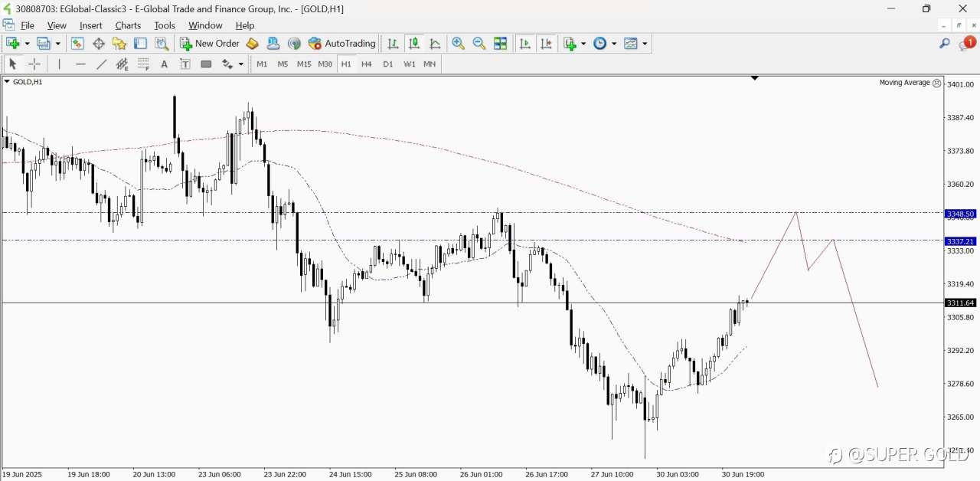This screenshot has height=481, width=980.
Task: Click the New Order button
Action: [x=210, y=44]
